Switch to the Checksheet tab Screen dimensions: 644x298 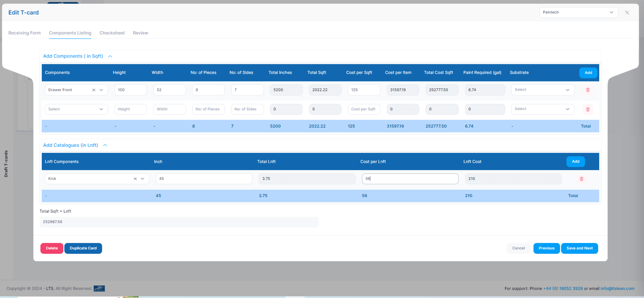click(112, 33)
